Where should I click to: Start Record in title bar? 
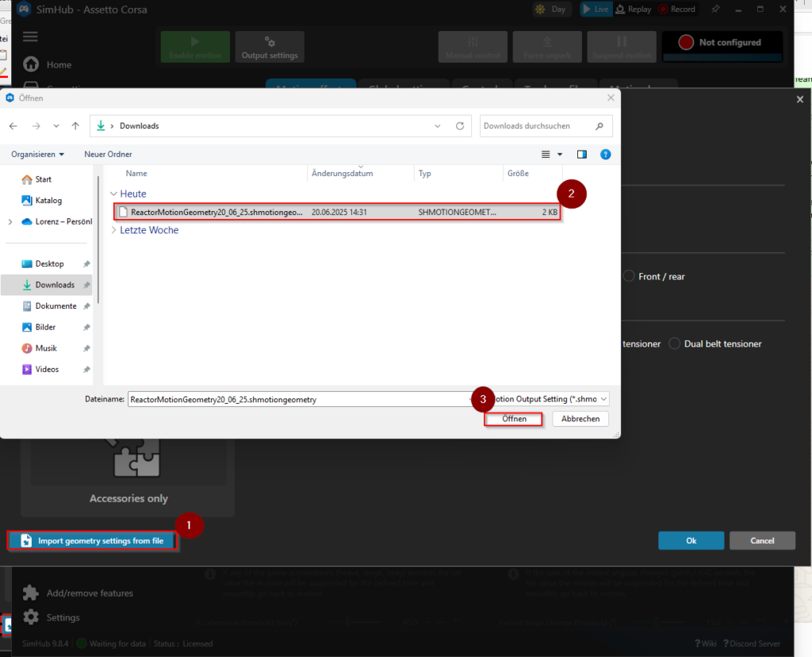coord(677,10)
